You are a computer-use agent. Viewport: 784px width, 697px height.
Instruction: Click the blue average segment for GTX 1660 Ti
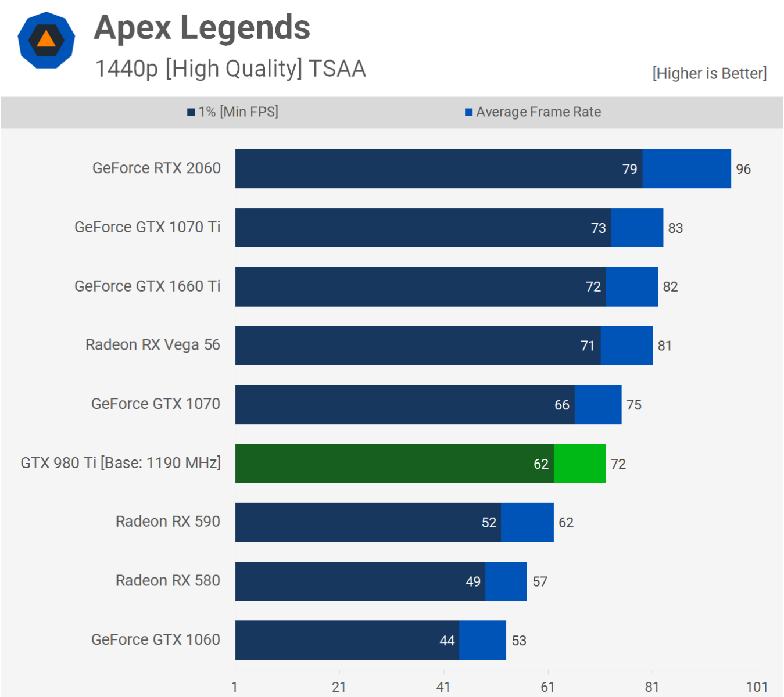click(x=632, y=287)
